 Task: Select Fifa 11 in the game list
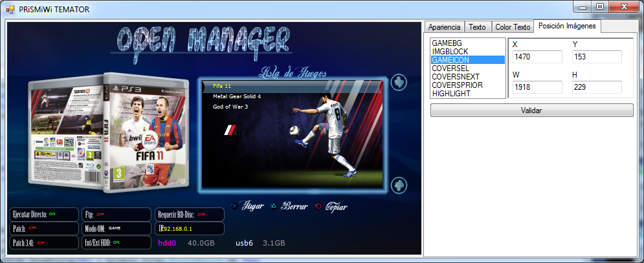[x=222, y=86]
